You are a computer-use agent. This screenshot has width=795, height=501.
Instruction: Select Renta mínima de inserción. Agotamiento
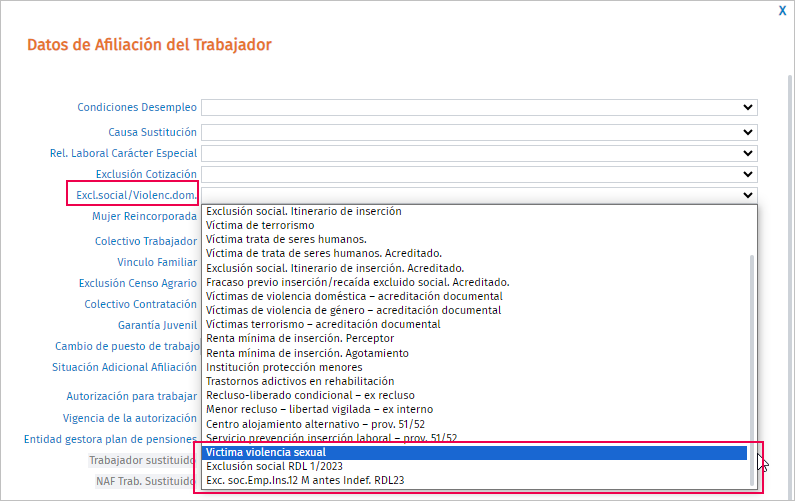tap(307, 353)
